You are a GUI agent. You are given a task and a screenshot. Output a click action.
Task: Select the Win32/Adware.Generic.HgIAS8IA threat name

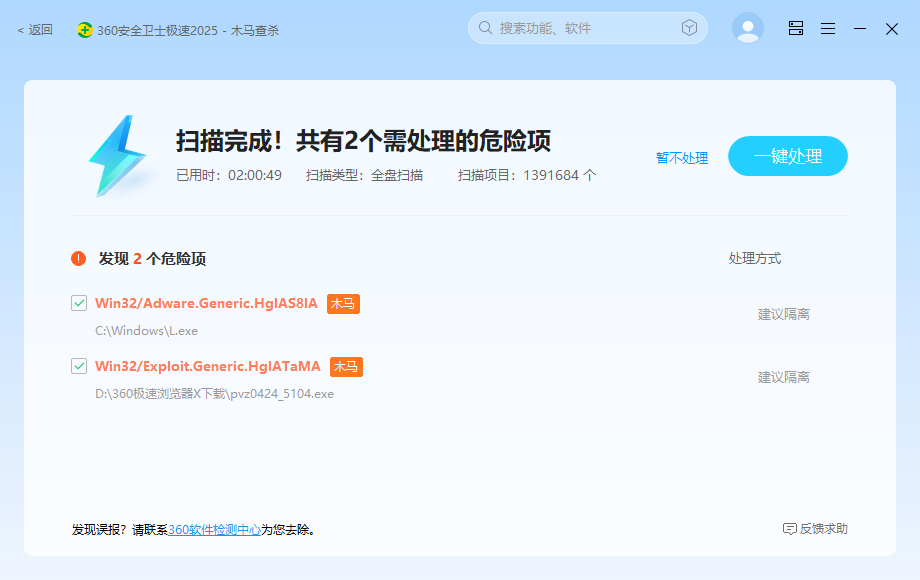tap(206, 303)
